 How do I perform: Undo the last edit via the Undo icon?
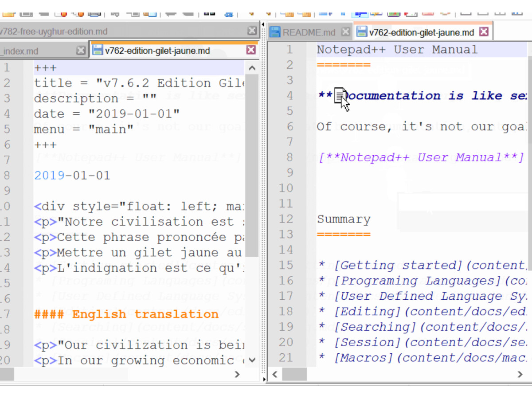click(171, 14)
